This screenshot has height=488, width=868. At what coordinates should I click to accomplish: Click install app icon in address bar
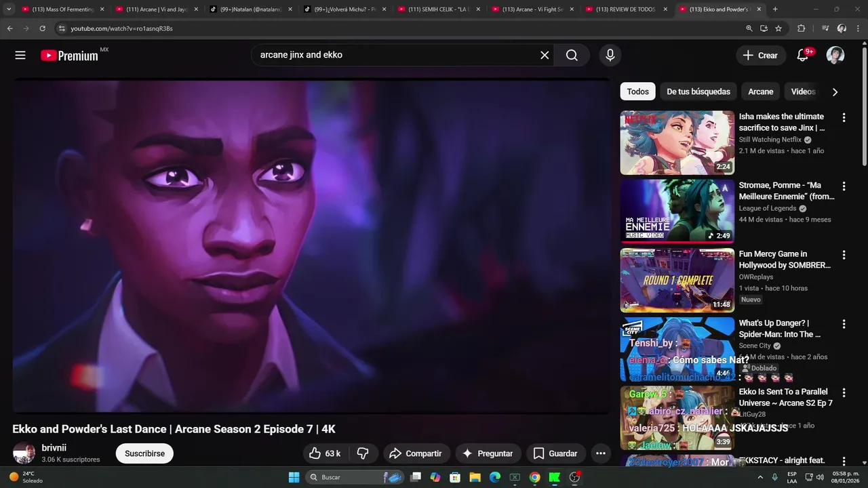764,28
